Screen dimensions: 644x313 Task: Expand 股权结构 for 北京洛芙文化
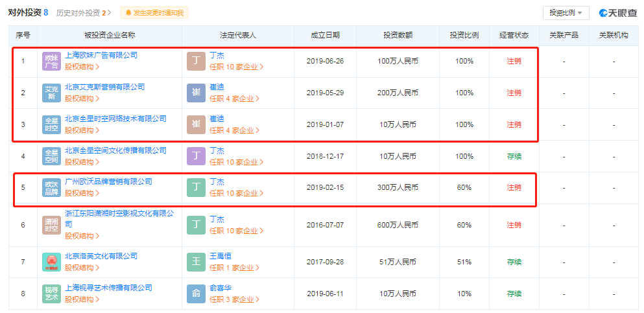tap(82, 268)
